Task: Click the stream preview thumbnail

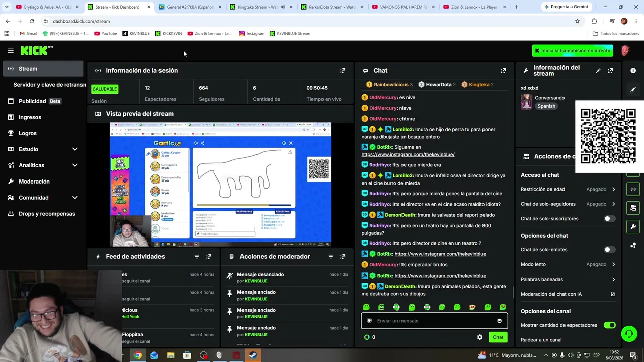Action: tap(220, 185)
